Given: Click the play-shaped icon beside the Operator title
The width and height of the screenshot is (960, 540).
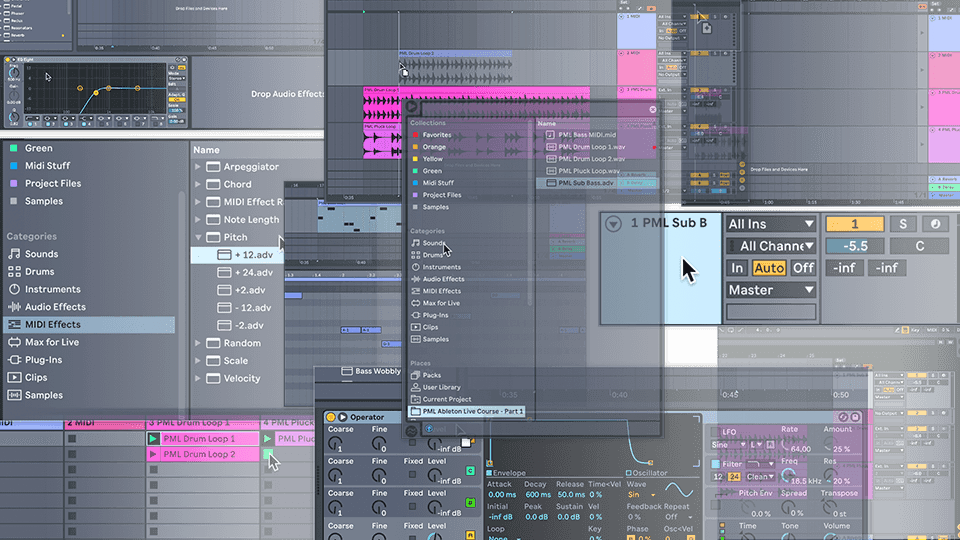Looking at the screenshot, I should click(342, 417).
